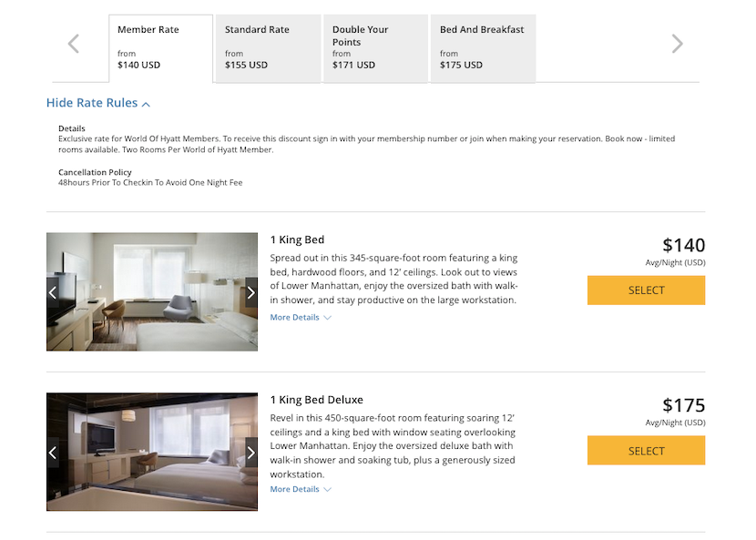Select the $175 King Bed Deluxe room
The width and height of the screenshot is (756, 540).
point(646,451)
